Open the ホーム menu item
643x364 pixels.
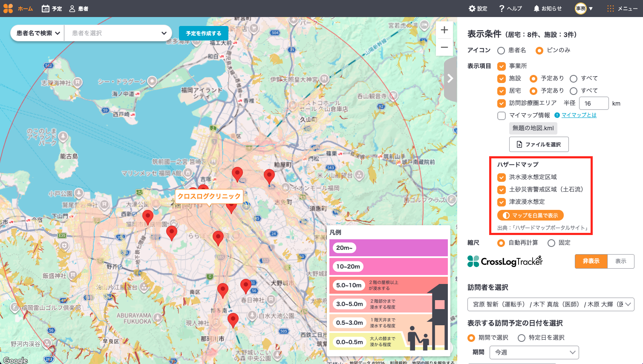[x=26, y=9]
